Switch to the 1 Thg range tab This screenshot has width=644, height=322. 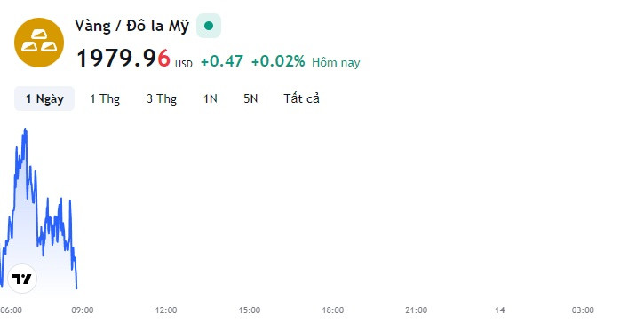105,98
